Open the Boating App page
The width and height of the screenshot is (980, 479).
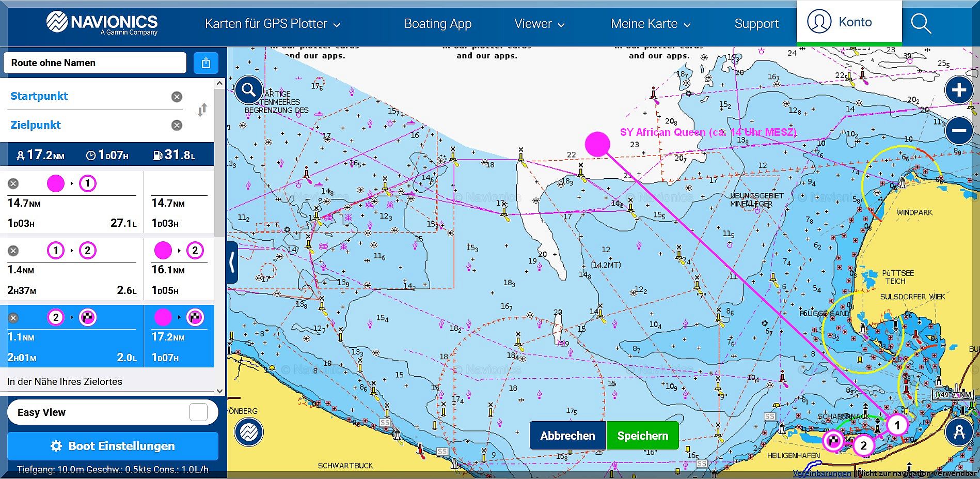point(437,24)
